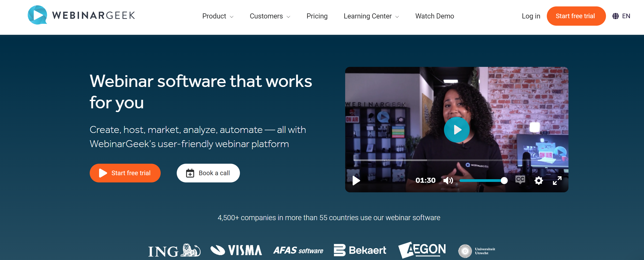Expand the Customers menu

click(270, 16)
